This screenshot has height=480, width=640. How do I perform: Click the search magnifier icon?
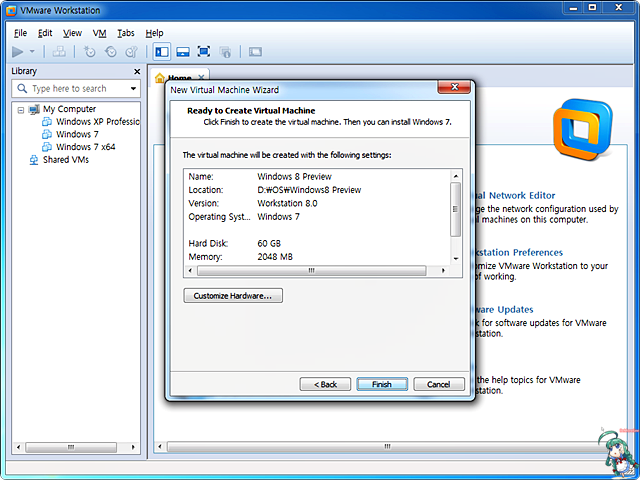click(x=22, y=89)
